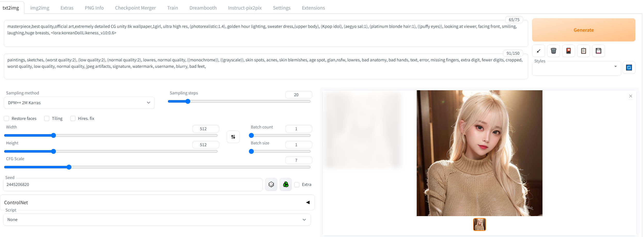Open the Extensions tab
The height and width of the screenshot is (237, 644).
coord(313,8)
